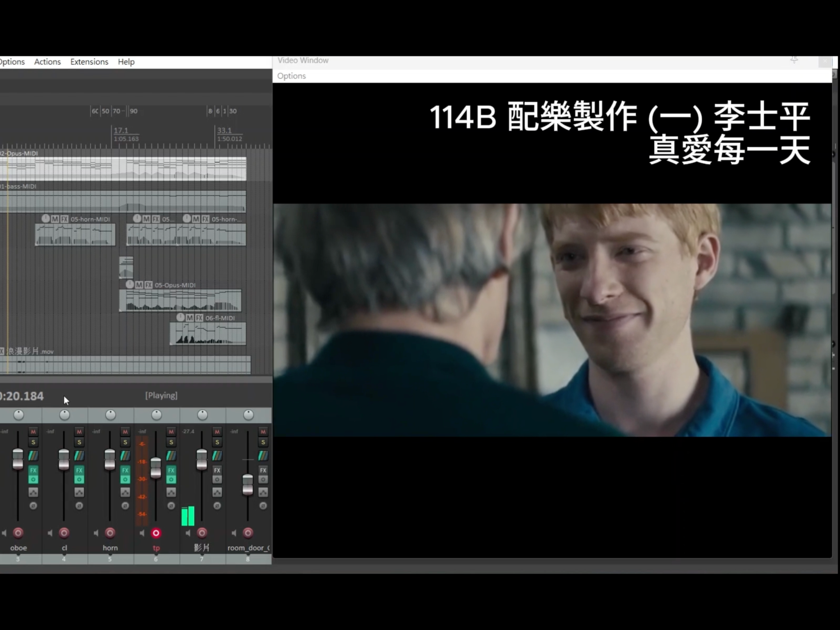Pin the Video Window

coord(794,61)
